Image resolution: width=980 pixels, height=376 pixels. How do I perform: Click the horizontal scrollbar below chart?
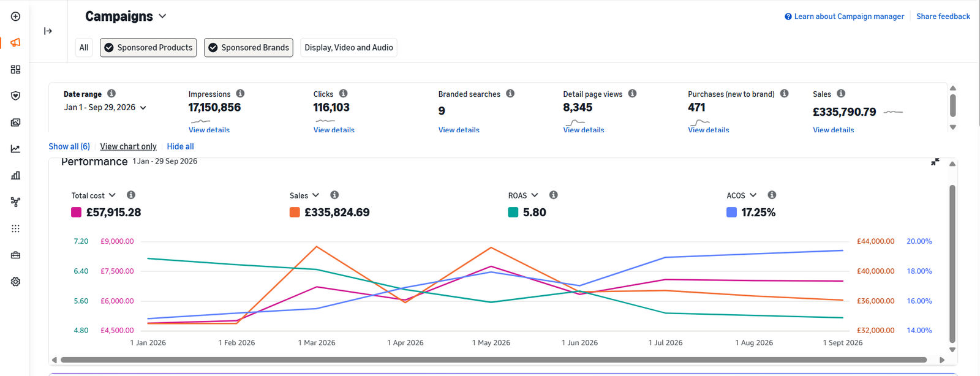click(x=494, y=360)
